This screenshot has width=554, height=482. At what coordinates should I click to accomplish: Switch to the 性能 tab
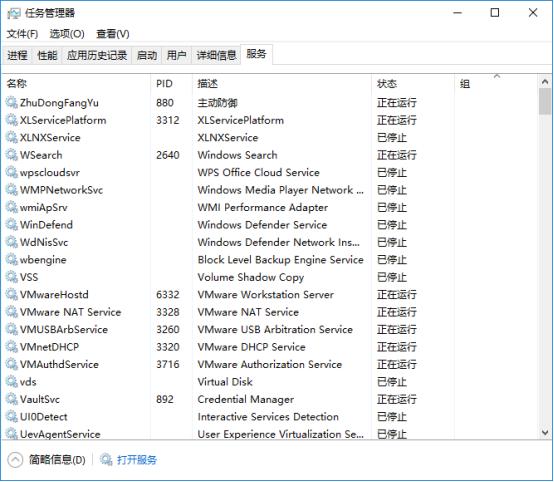click(x=47, y=55)
